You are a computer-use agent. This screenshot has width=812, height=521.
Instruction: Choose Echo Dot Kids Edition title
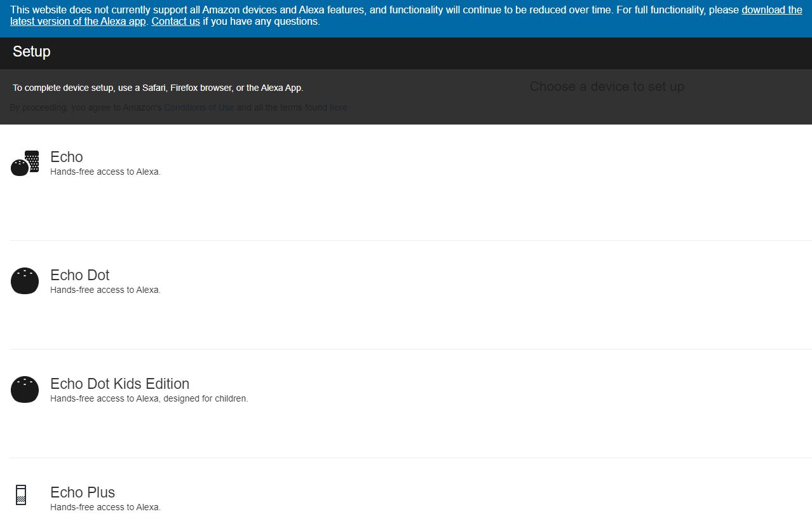120,384
